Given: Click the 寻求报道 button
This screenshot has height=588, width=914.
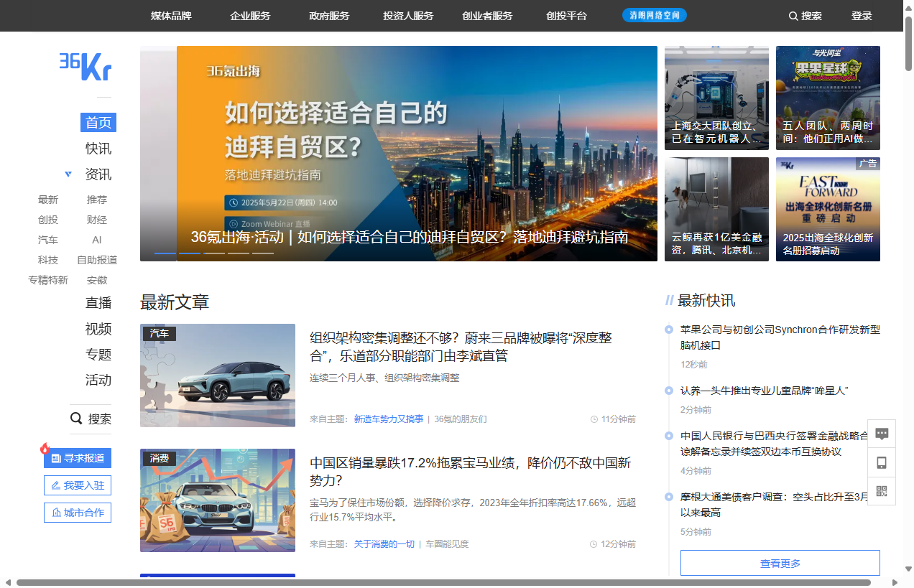Looking at the screenshot, I should coord(78,458).
